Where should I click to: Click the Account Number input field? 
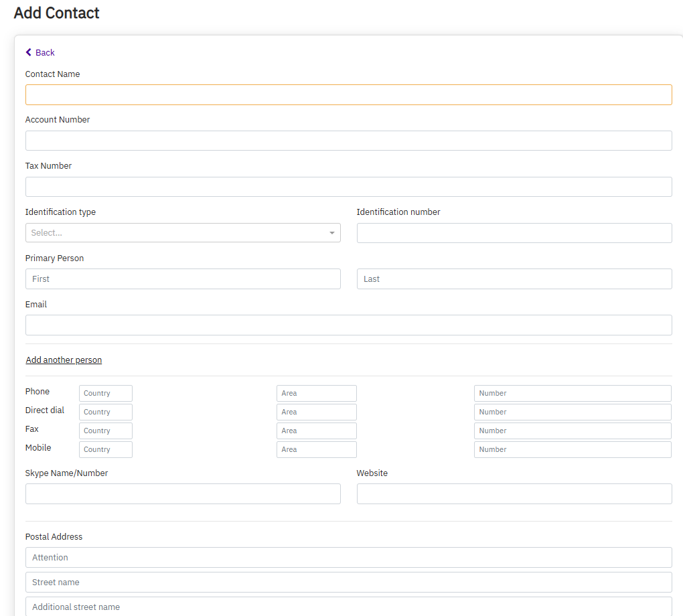click(x=348, y=141)
